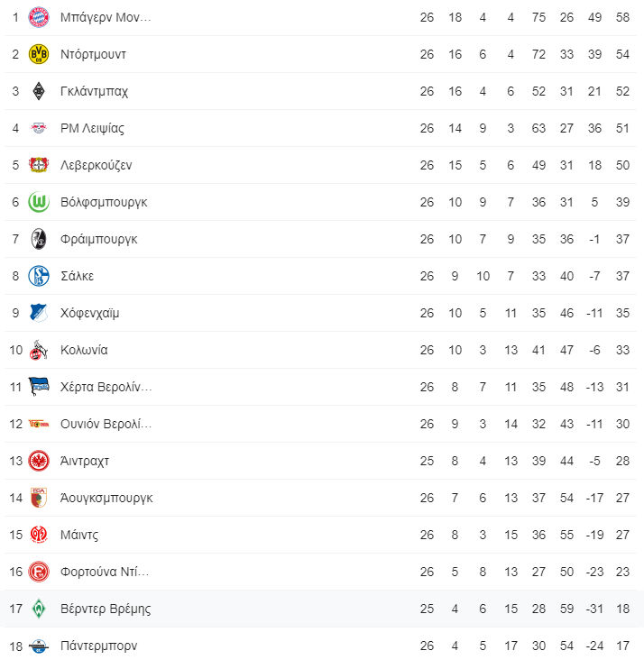Select team name Λεβερκούζεν

pyautogui.click(x=96, y=166)
